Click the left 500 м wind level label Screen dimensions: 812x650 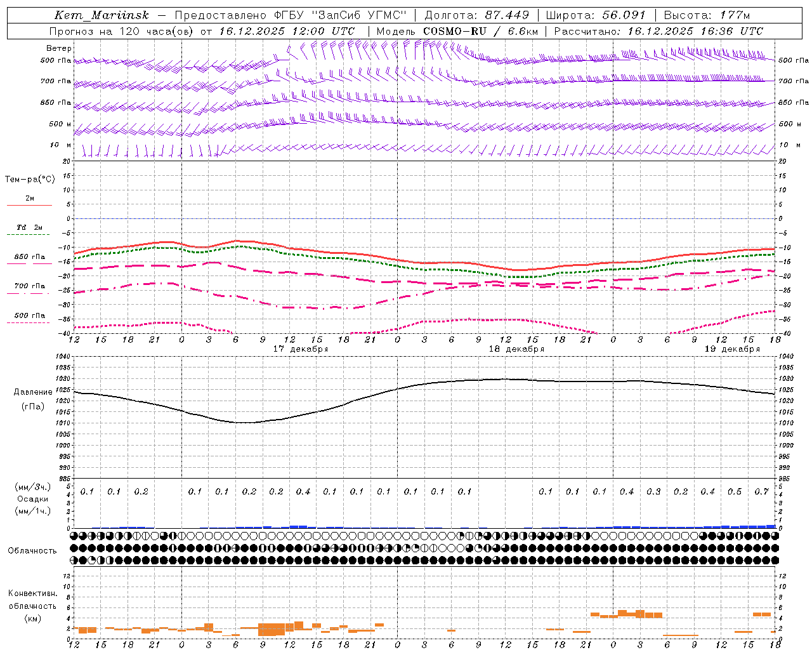pos(60,124)
